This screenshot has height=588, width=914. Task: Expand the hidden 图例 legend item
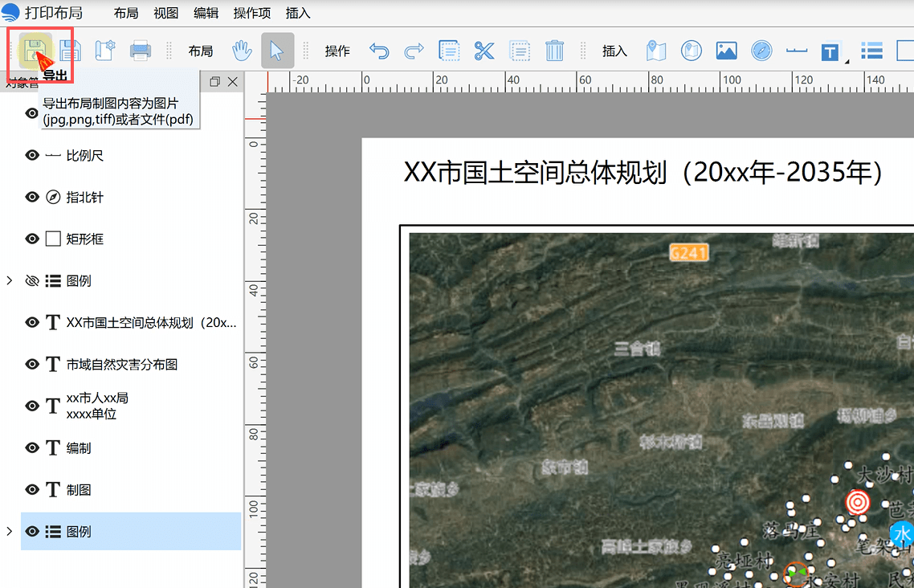pos(10,281)
